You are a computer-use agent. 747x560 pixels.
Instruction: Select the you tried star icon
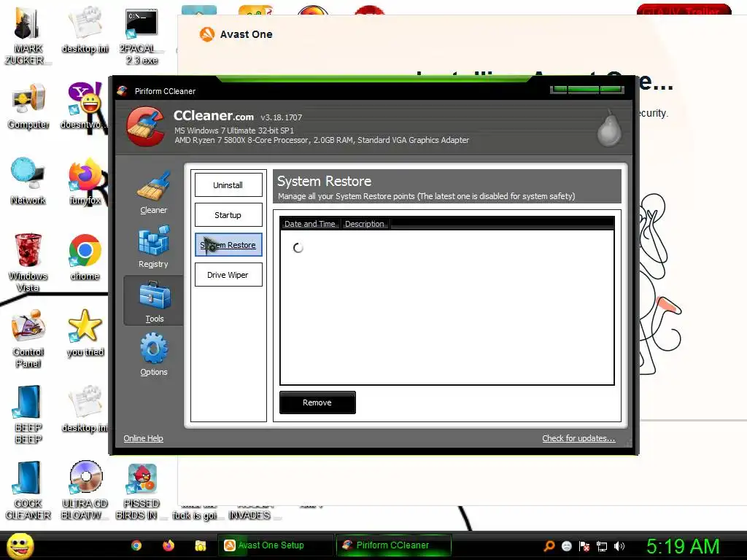click(x=85, y=333)
